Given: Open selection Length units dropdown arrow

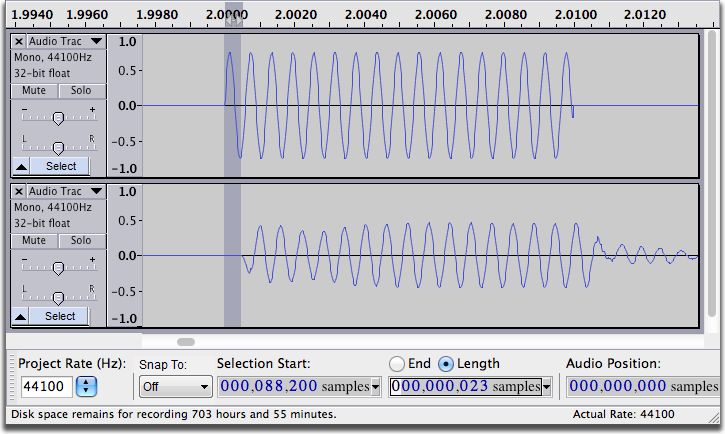Looking at the screenshot, I should 547,386.
